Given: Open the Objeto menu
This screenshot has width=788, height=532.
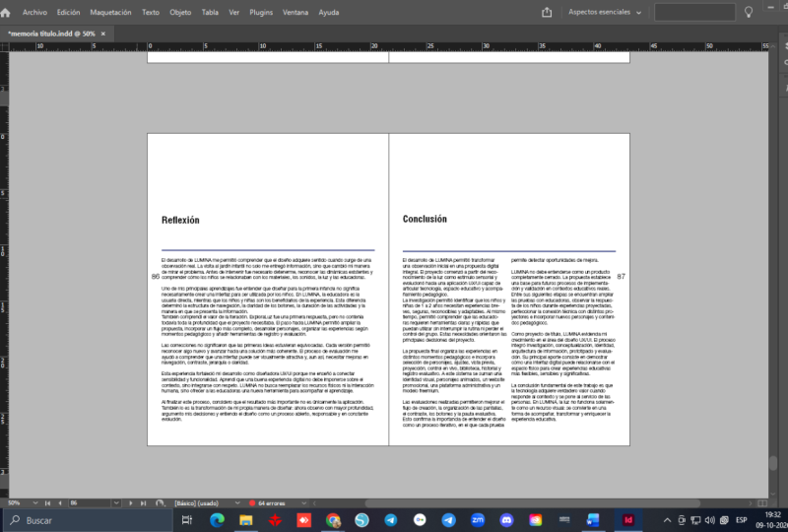Looking at the screenshot, I should click(x=180, y=12).
